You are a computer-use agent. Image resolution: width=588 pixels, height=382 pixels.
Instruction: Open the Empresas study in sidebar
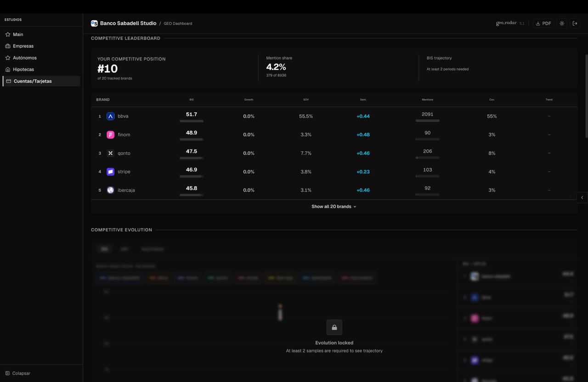pyautogui.click(x=23, y=46)
